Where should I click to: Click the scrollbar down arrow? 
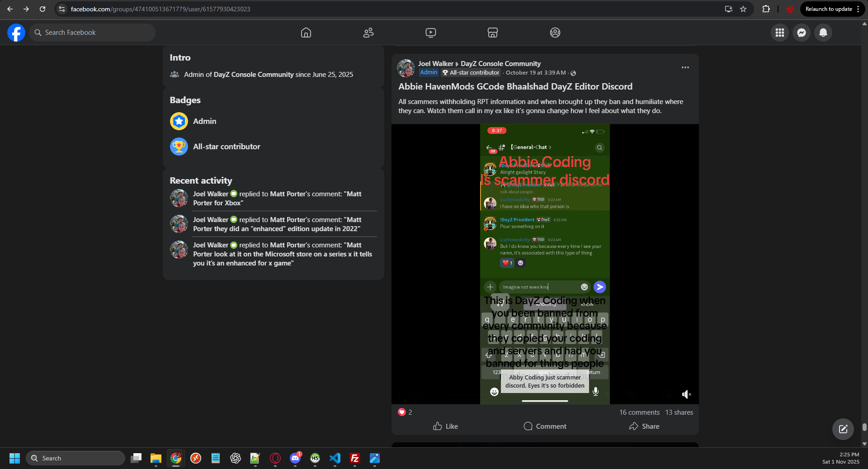click(864, 444)
